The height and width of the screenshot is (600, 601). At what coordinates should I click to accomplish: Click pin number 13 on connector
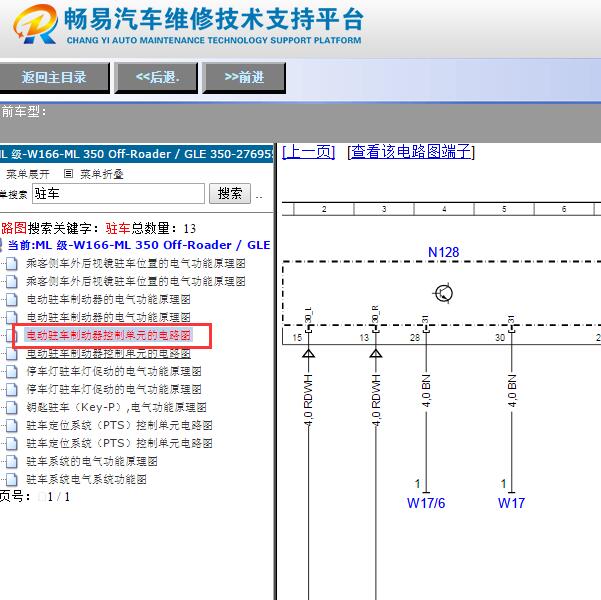(x=364, y=338)
